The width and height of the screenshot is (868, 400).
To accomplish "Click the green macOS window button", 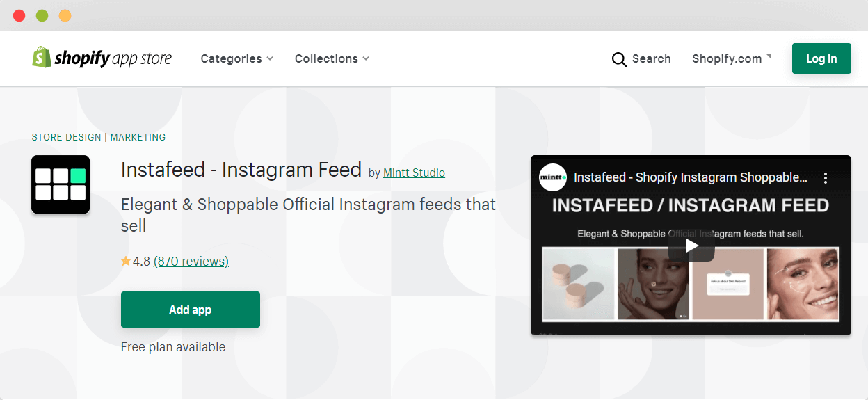I will [42, 15].
